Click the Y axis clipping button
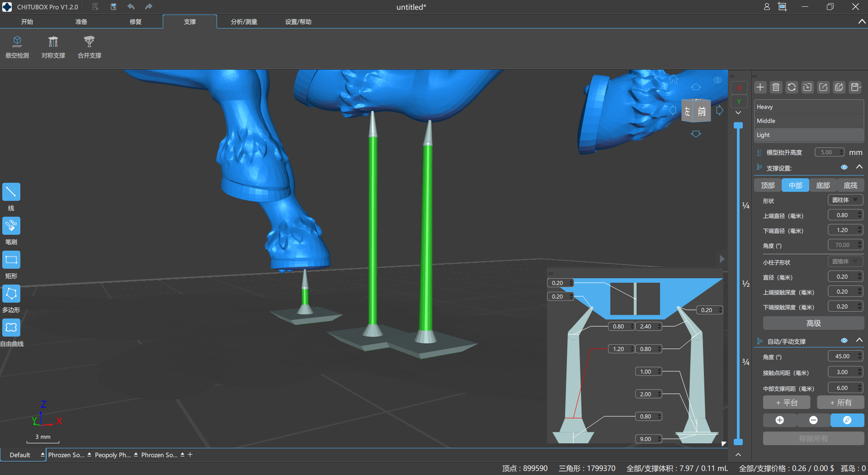Image resolution: width=868 pixels, height=475 pixels. point(739,101)
